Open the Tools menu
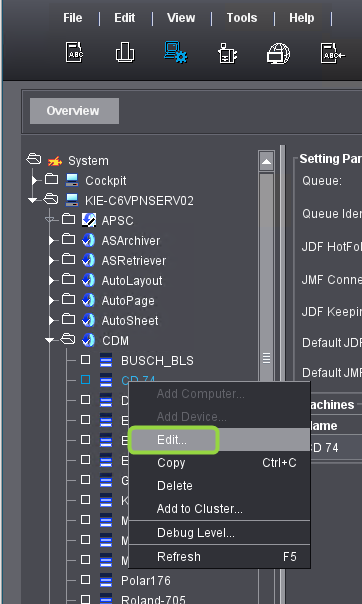This screenshot has width=362, height=604. (242, 18)
